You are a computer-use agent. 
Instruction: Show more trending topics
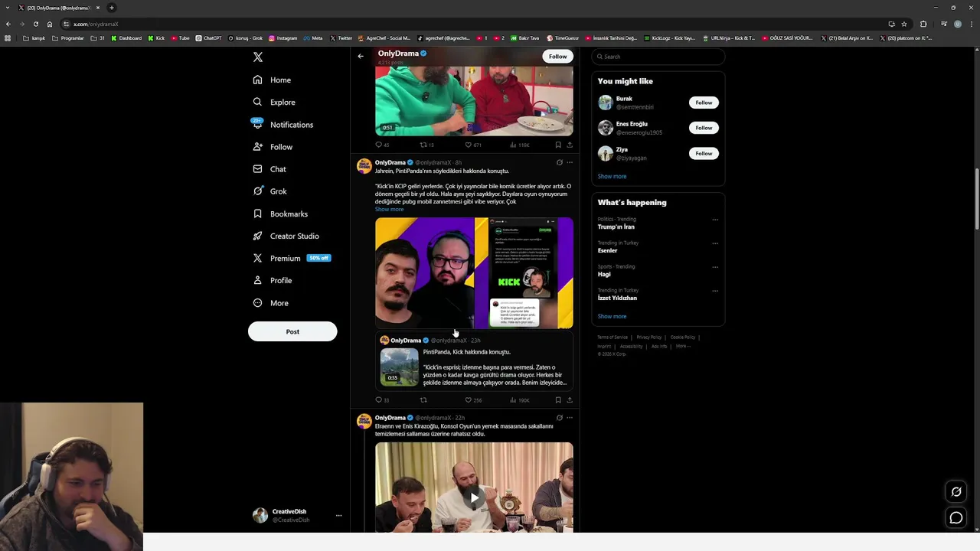click(612, 316)
